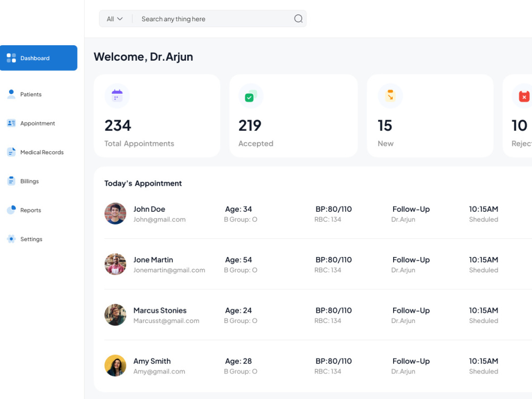
Task: Click the red calendar icon on Rejected card
Action: [524, 96]
